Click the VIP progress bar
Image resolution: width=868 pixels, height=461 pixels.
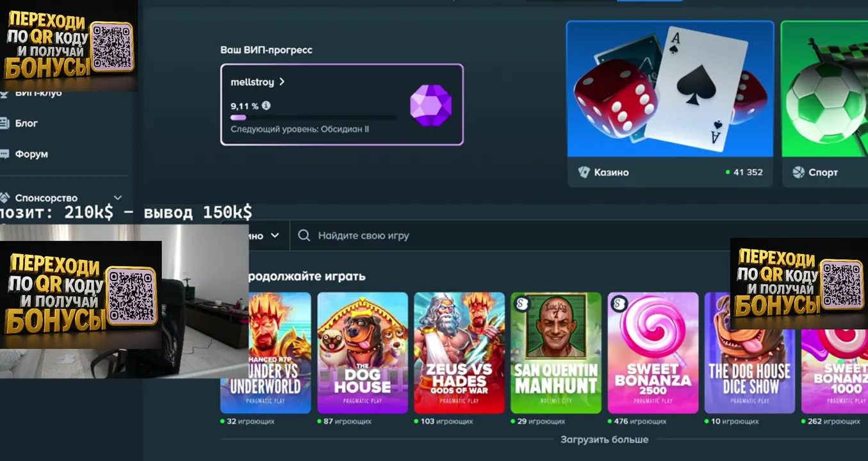click(x=313, y=118)
